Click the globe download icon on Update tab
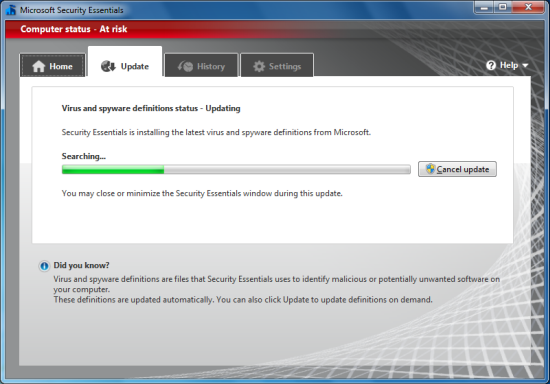This screenshot has height=384, width=550. point(108,66)
